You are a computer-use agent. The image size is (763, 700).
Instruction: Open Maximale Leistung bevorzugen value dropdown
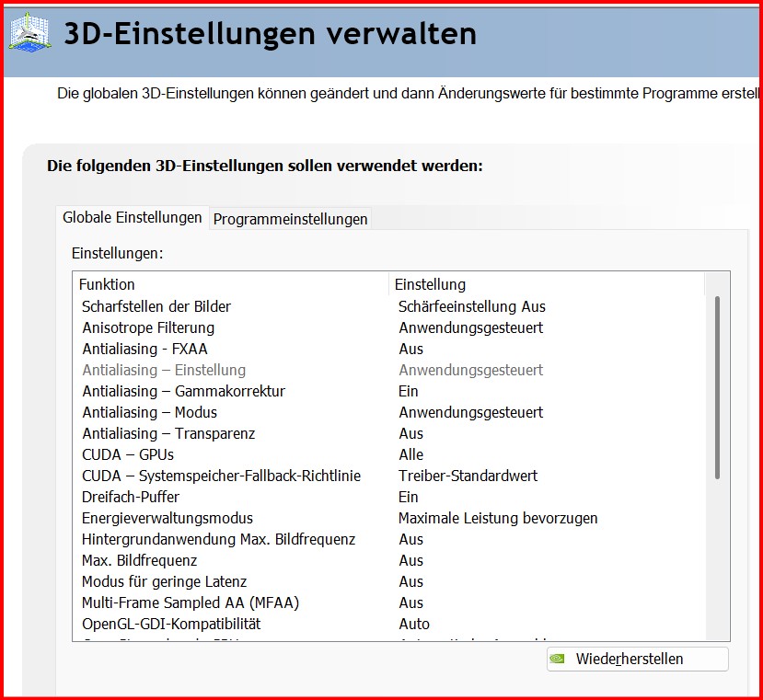click(498, 518)
